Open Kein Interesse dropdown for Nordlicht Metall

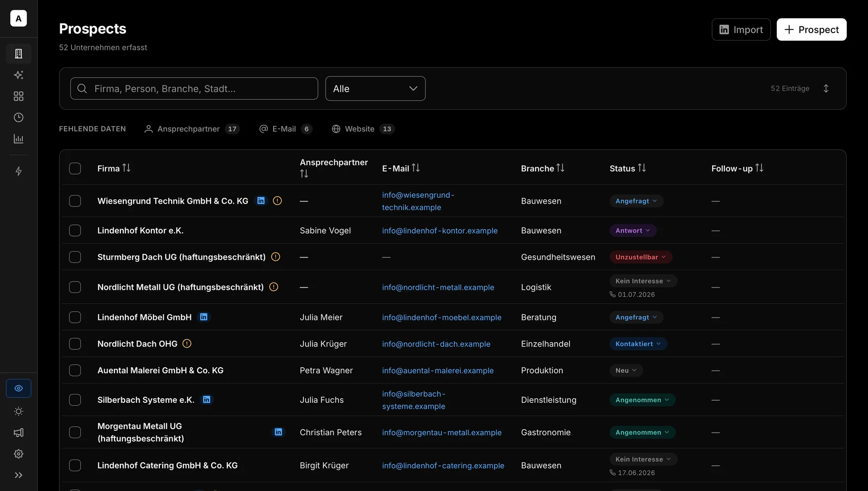coord(643,281)
